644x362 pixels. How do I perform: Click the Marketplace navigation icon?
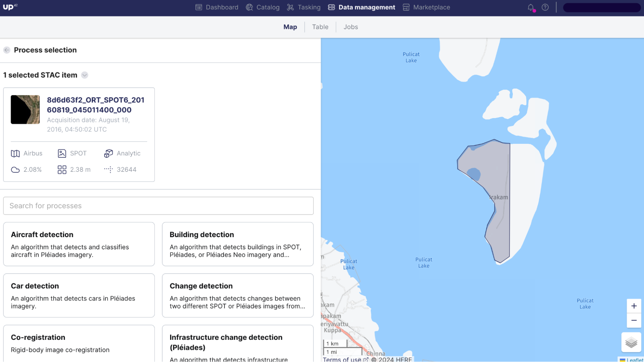406,7
